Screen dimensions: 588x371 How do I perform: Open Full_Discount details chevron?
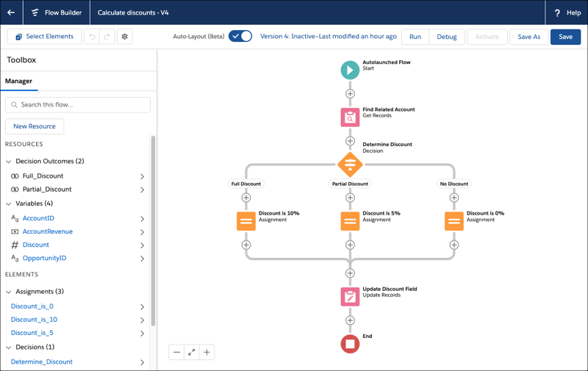point(142,176)
